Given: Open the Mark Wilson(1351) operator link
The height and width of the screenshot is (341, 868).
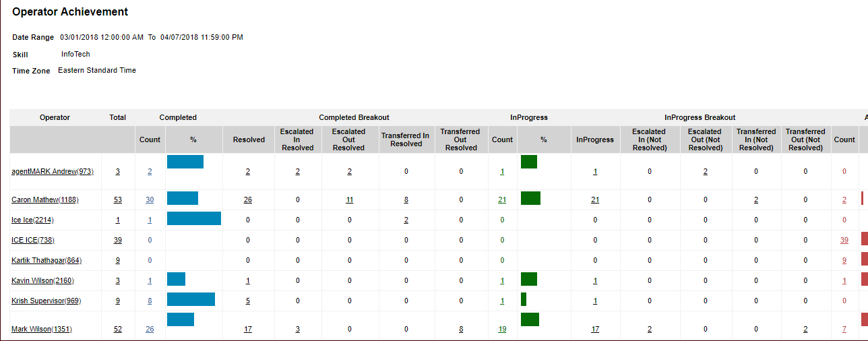Looking at the screenshot, I should [42, 330].
